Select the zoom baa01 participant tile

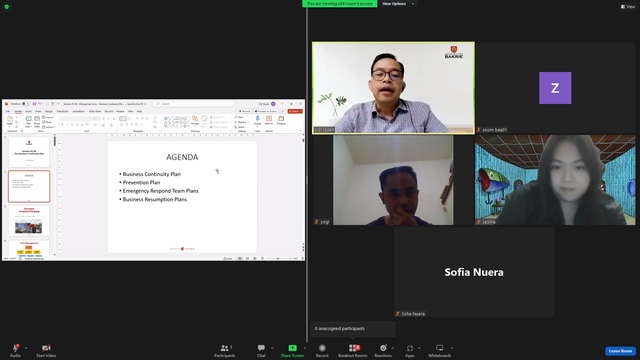click(555, 88)
